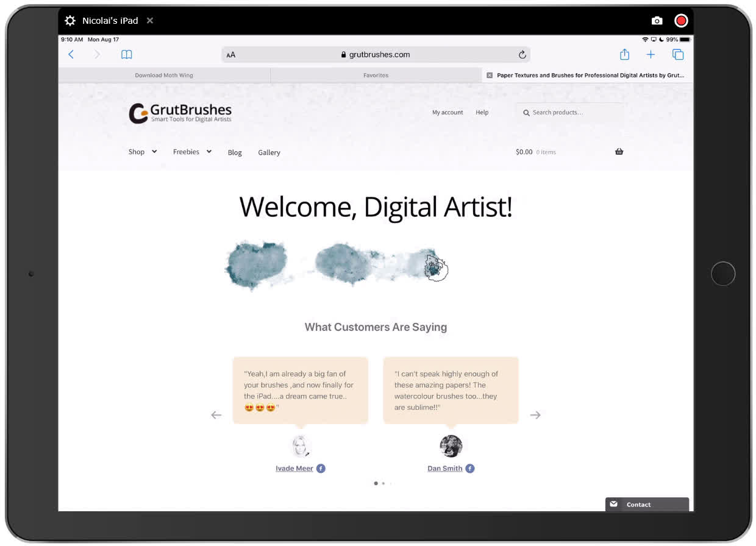Switch to the Download Moth Wing tab
Screen dimensions: 756x546
tap(163, 75)
